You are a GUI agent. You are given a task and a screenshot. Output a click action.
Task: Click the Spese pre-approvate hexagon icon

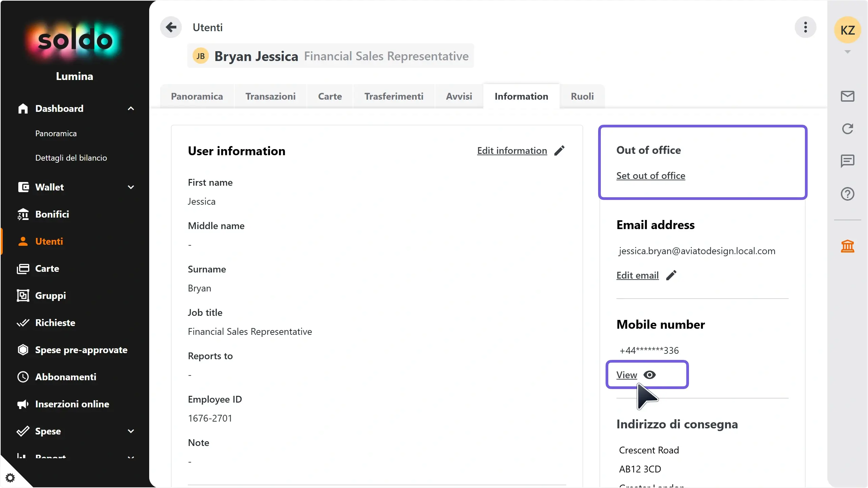(23, 350)
